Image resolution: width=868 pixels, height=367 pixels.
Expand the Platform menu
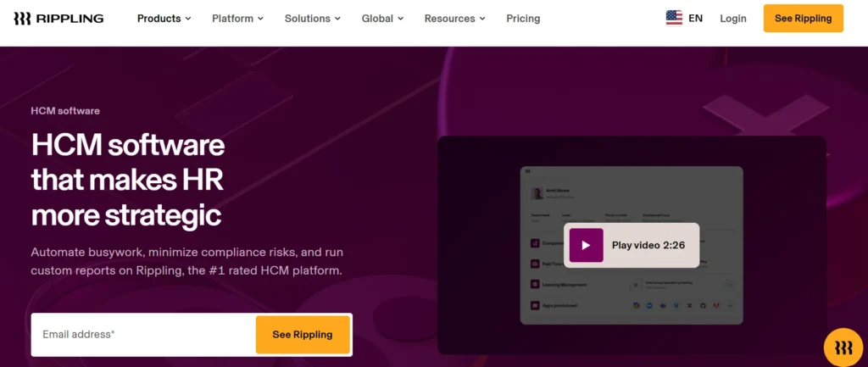tap(237, 19)
